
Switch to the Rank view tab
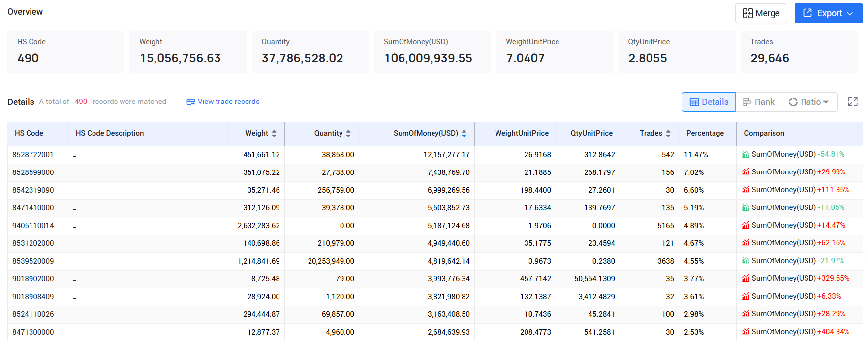coord(758,102)
